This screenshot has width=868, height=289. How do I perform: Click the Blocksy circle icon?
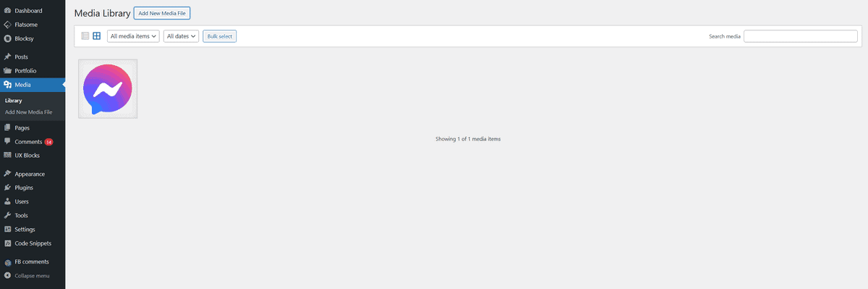click(x=7, y=38)
